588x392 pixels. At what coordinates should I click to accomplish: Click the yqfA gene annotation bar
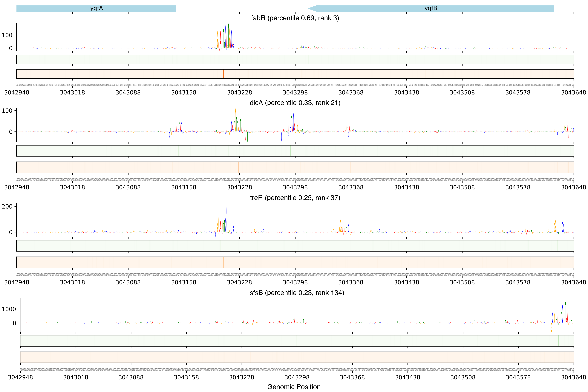(96, 8)
